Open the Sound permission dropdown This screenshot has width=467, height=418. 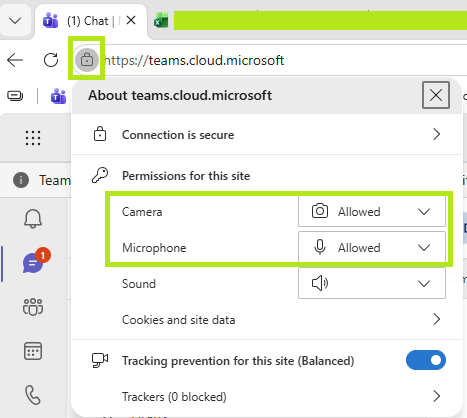(372, 283)
